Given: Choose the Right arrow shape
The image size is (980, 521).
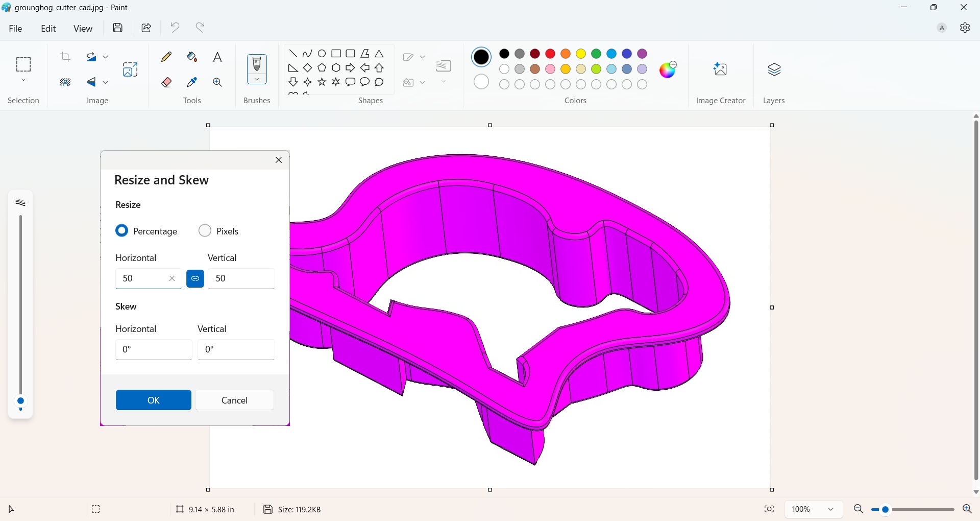Looking at the screenshot, I should point(351,68).
